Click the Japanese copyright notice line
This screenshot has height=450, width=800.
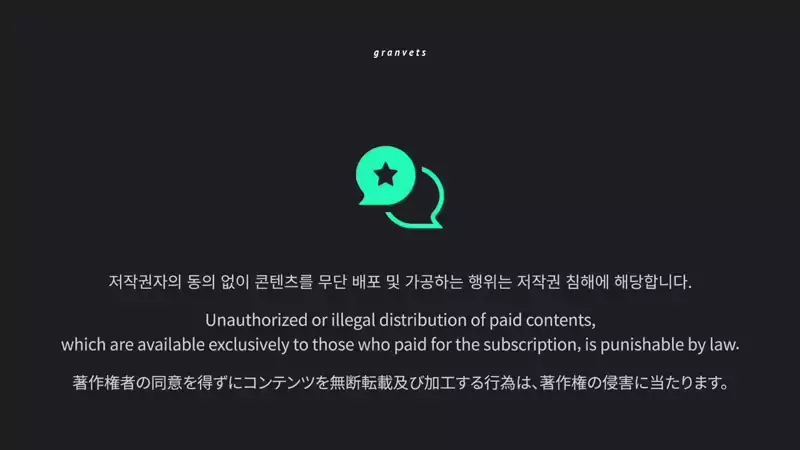(x=400, y=383)
